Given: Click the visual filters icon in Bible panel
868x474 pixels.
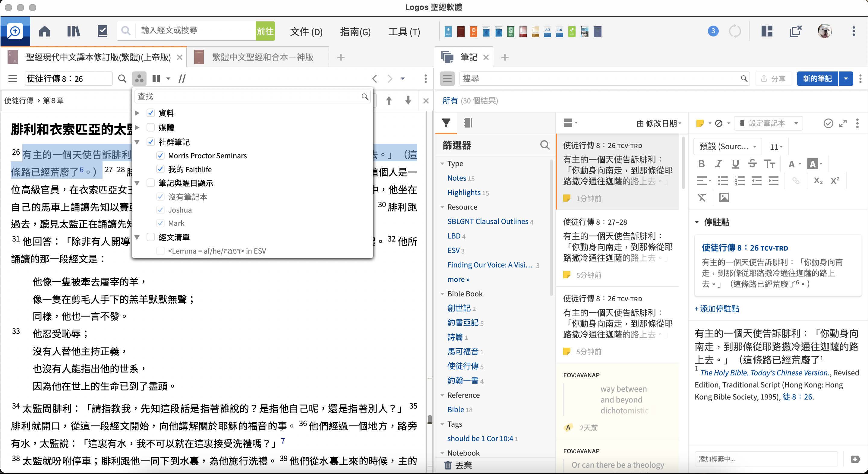Looking at the screenshot, I should click(139, 78).
